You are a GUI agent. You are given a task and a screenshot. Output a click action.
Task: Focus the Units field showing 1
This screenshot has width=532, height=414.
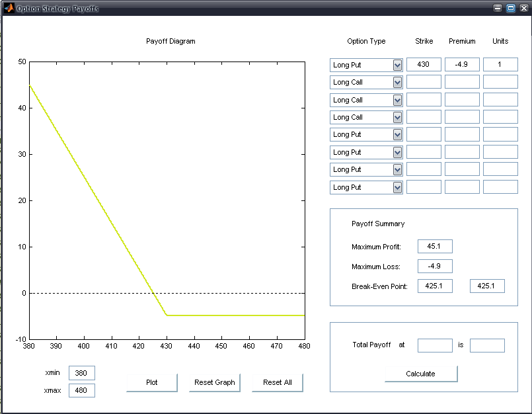point(500,65)
